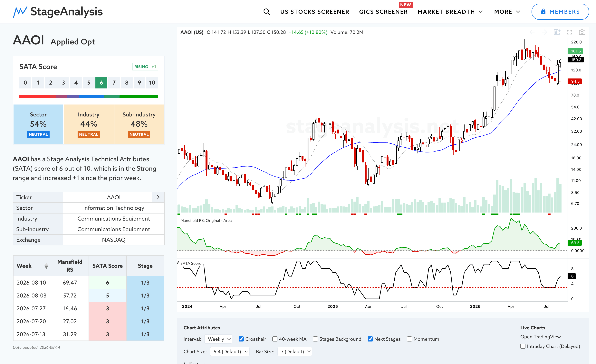Open the chart indicators icon

[x=557, y=32]
